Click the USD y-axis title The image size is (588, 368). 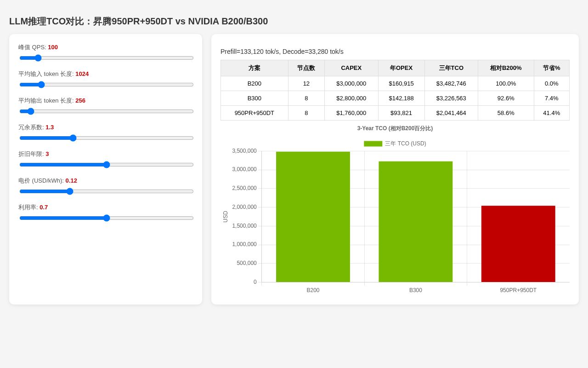pos(226,217)
